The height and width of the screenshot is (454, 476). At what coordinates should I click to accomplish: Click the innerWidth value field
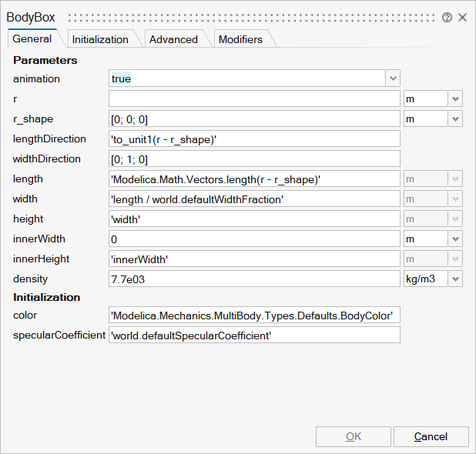(254, 239)
